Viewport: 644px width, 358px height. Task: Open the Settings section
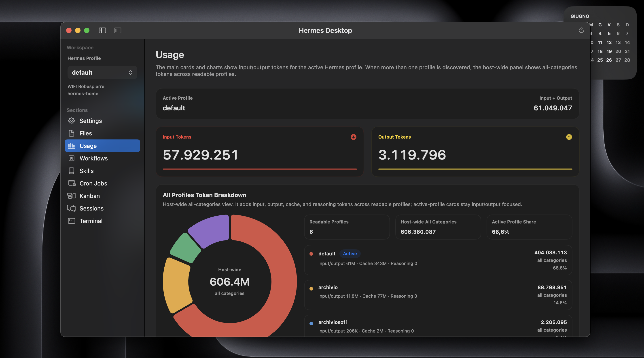[x=102, y=121]
